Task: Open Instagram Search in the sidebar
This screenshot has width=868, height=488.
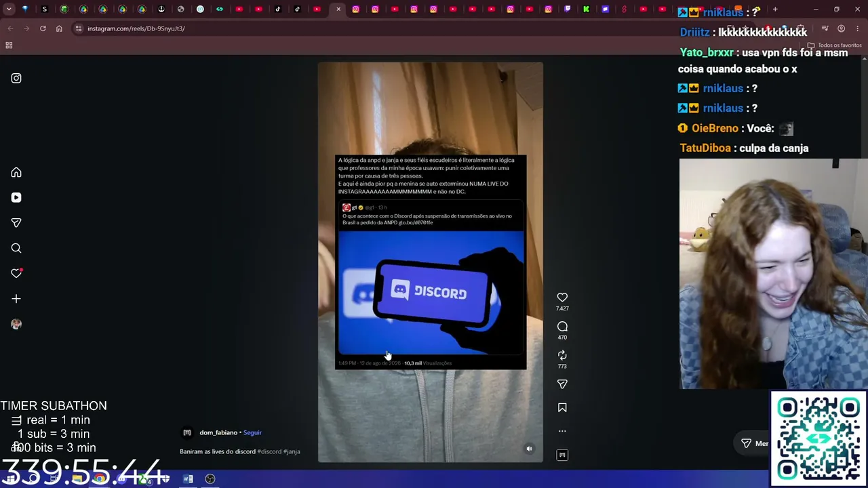Action: [x=16, y=248]
